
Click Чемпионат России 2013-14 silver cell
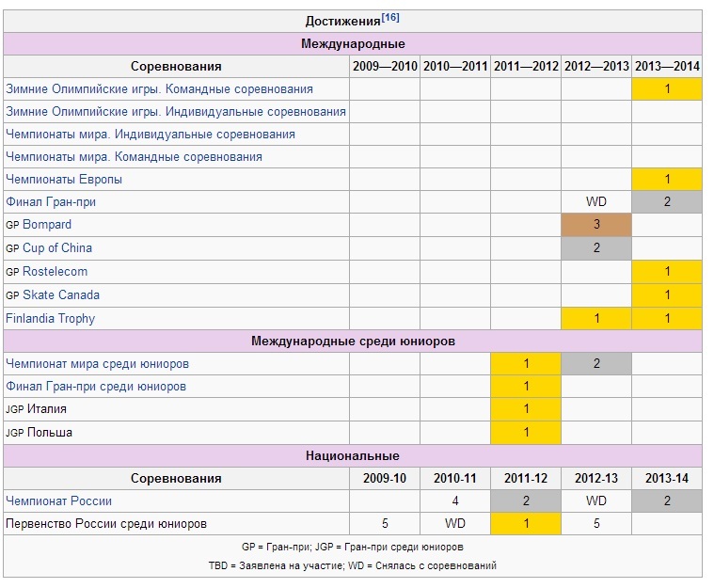click(x=667, y=501)
